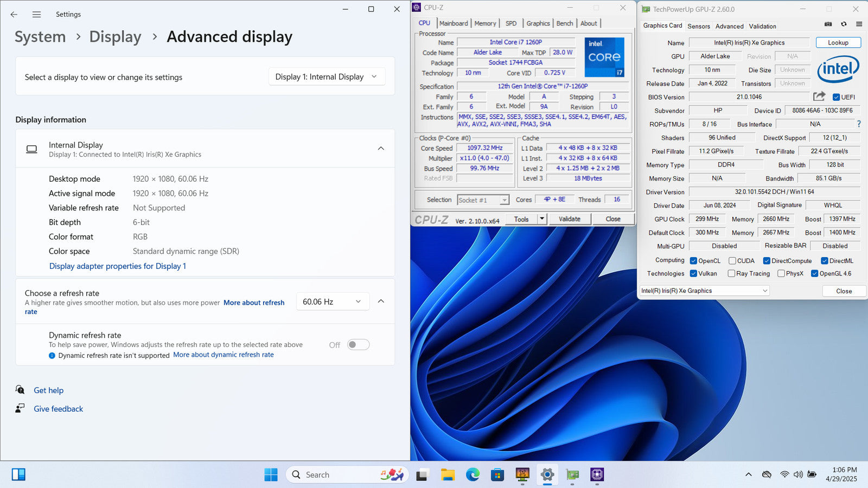Click the Settings back arrow

pyautogui.click(x=14, y=15)
